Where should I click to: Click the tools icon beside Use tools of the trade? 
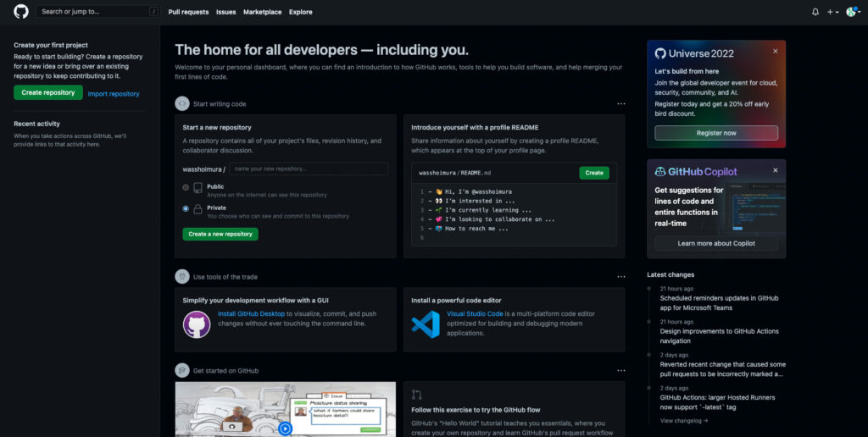pyautogui.click(x=182, y=277)
